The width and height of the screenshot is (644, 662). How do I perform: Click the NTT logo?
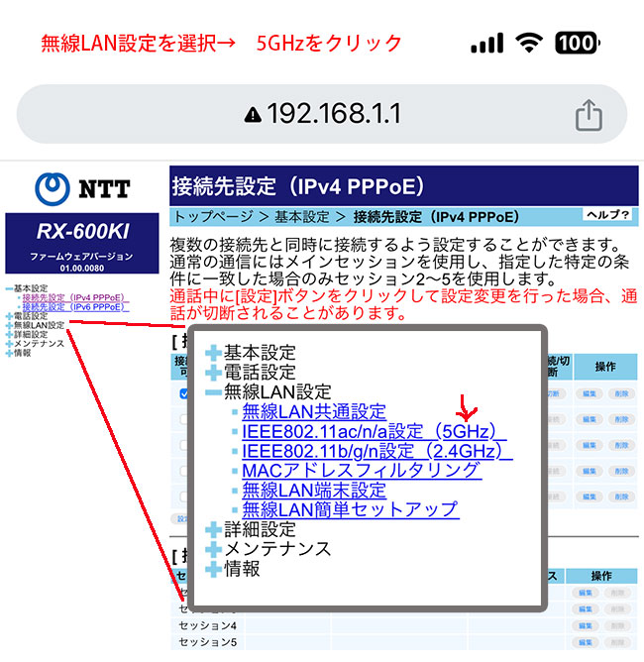pyautogui.click(x=82, y=188)
